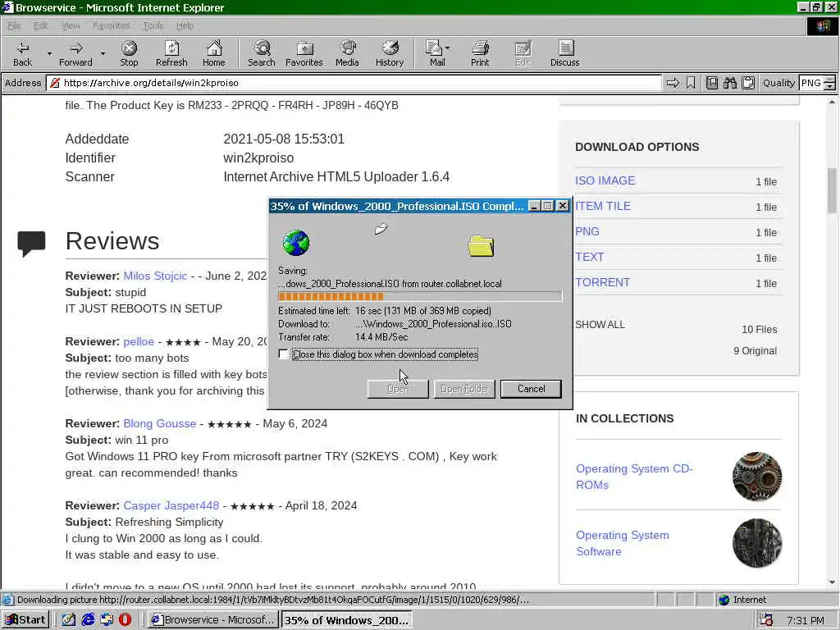Screen dimensions: 840x630
Task: Click the clipboard icon near Quality
Action: point(748,83)
